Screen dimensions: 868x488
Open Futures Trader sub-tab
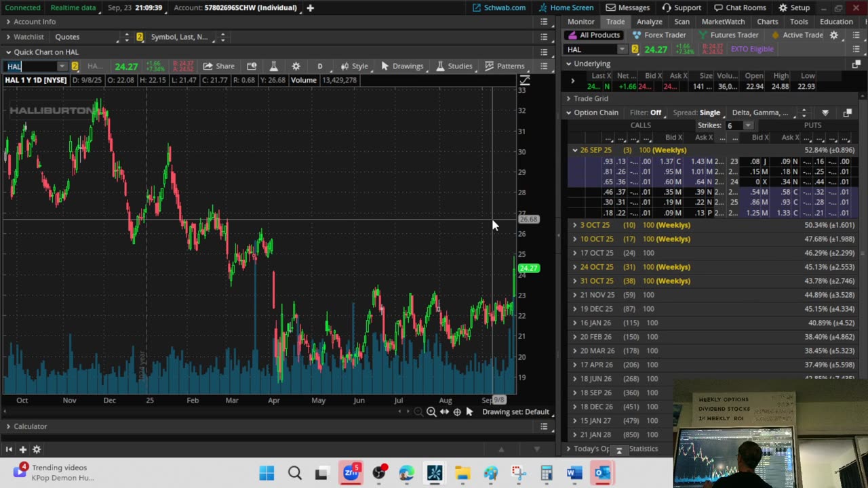728,35
